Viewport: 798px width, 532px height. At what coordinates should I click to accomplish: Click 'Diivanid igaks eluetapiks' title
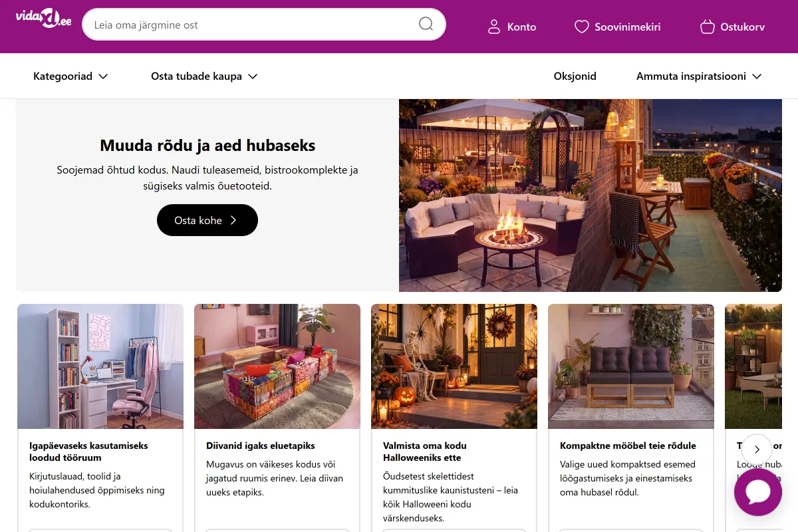point(261,446)
